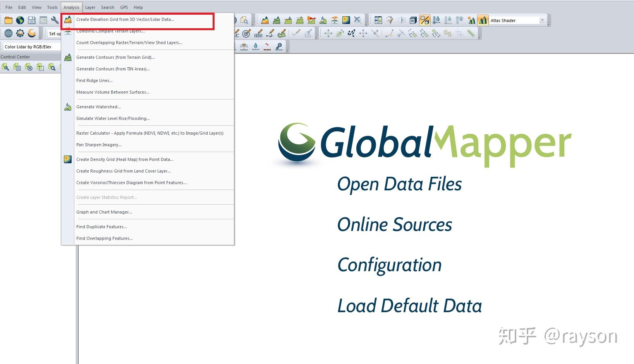The height and width of the screenshot is (364, 634).
Task: Click the layer options wrench icon in Control Center
Action: tap(5, 67)
